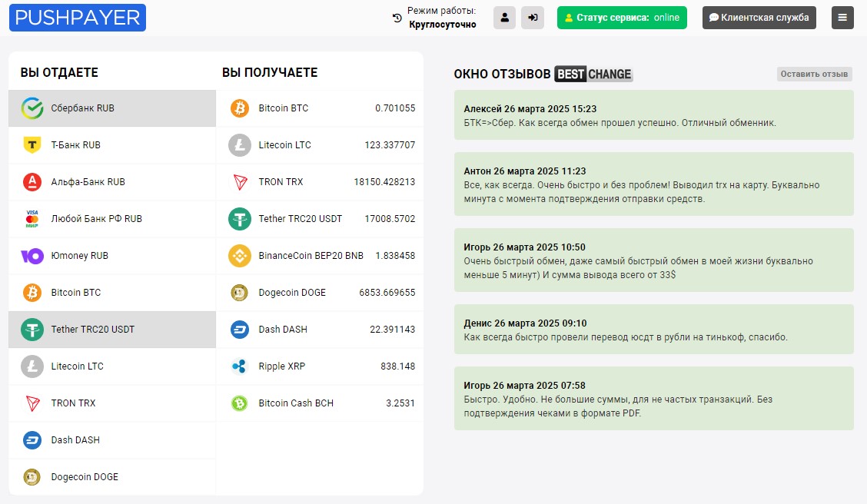Choose Bitcoin BTC label to receive
The image size is (867, 504).
[284, 108]
